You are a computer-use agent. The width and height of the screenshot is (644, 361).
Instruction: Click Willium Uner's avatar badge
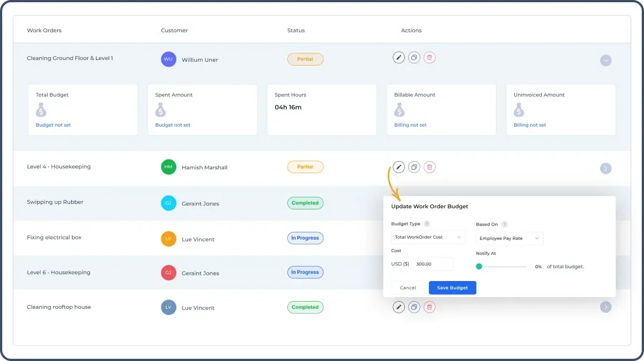tap(168, 58)
